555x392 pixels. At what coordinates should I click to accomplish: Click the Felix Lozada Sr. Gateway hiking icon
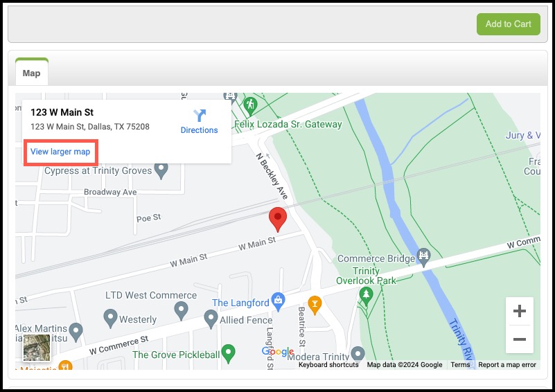pyautogui.click(x=250, y=106)
